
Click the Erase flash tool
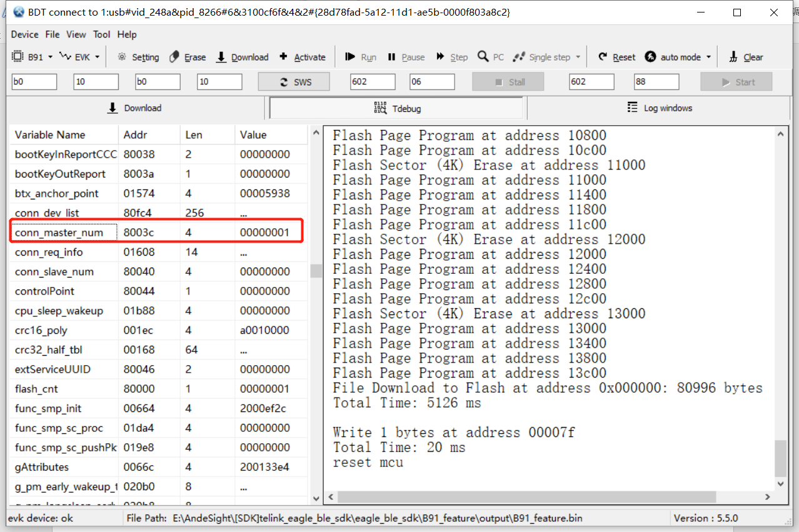(188, 57)
